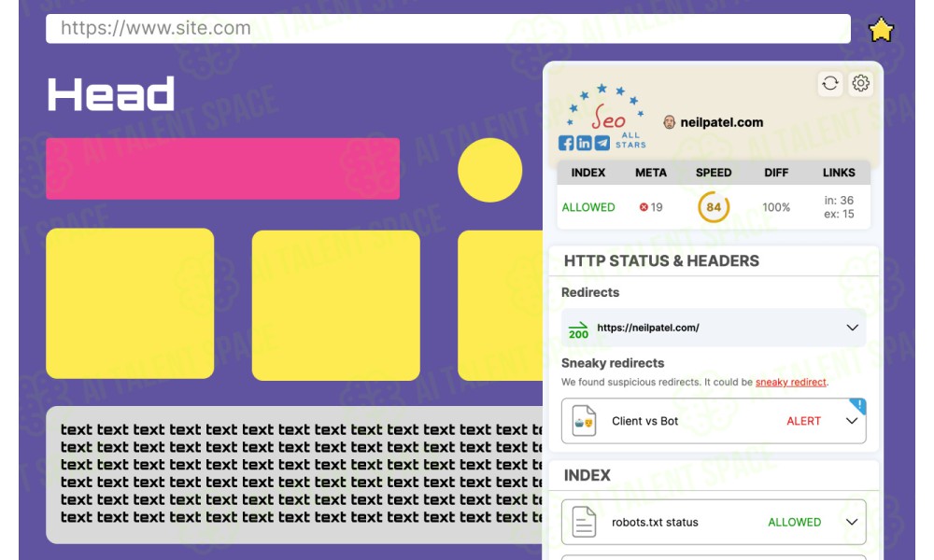Click the 84 speed score circle
The height and width of the screenshot is (560, 934).
pyautogui.click(x=714, y=207)
